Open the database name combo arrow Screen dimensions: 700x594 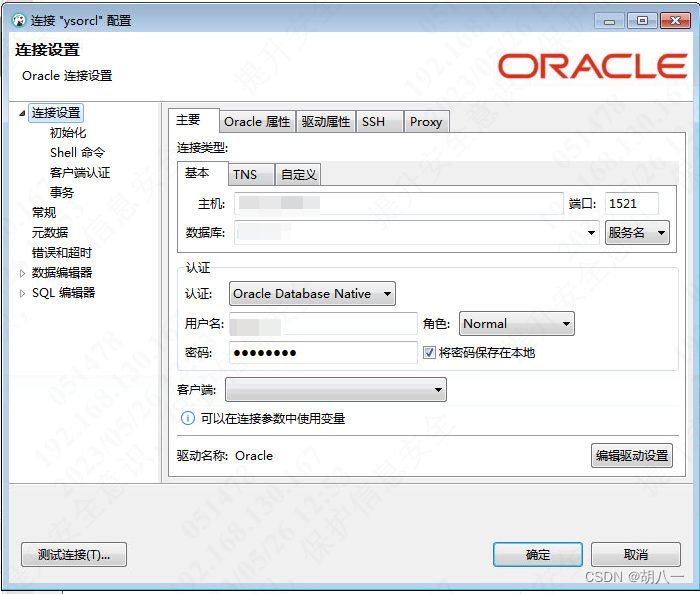[591, 233]
